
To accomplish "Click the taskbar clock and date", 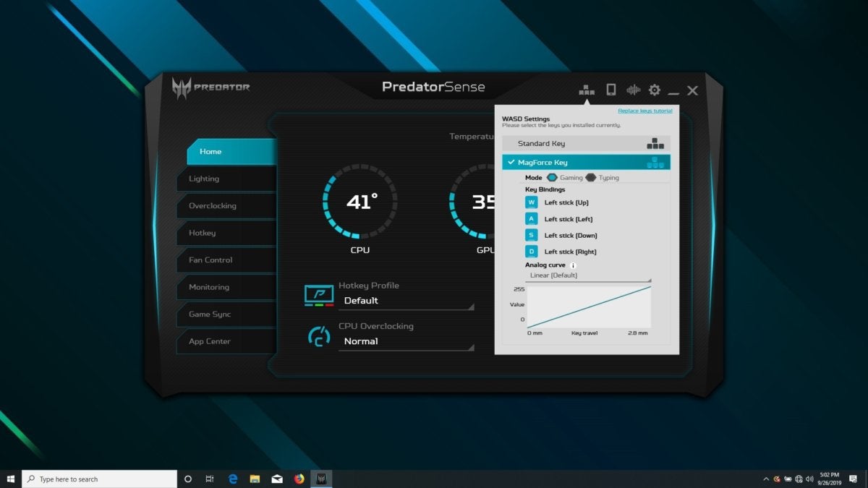I will coord(830,479).
